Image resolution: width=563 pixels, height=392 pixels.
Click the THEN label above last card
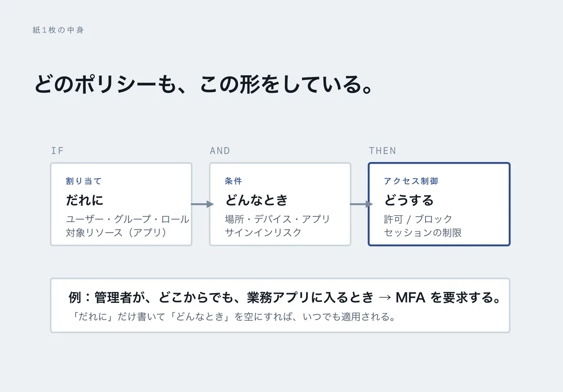click(x=382, y=151)
